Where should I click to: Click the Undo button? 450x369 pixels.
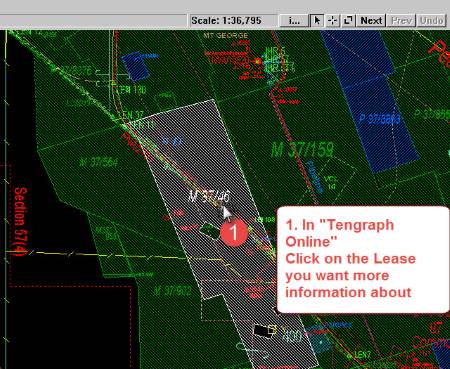point(431,21)
